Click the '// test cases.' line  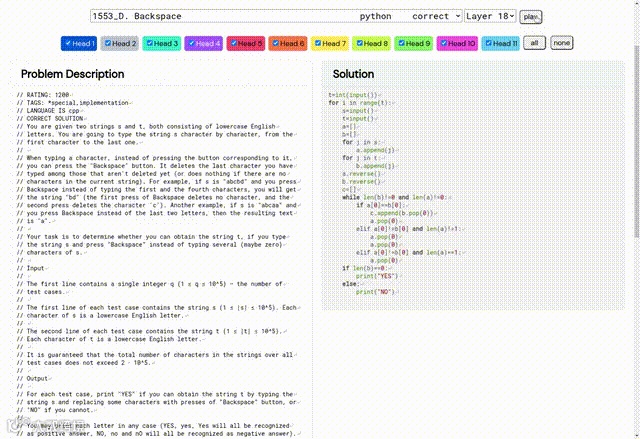click(40, 292)
